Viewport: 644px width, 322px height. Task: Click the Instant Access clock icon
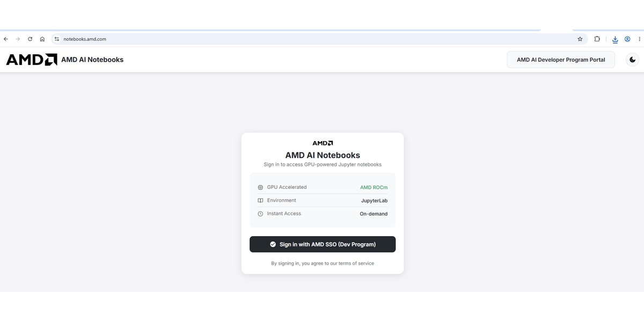pos(260,214)
